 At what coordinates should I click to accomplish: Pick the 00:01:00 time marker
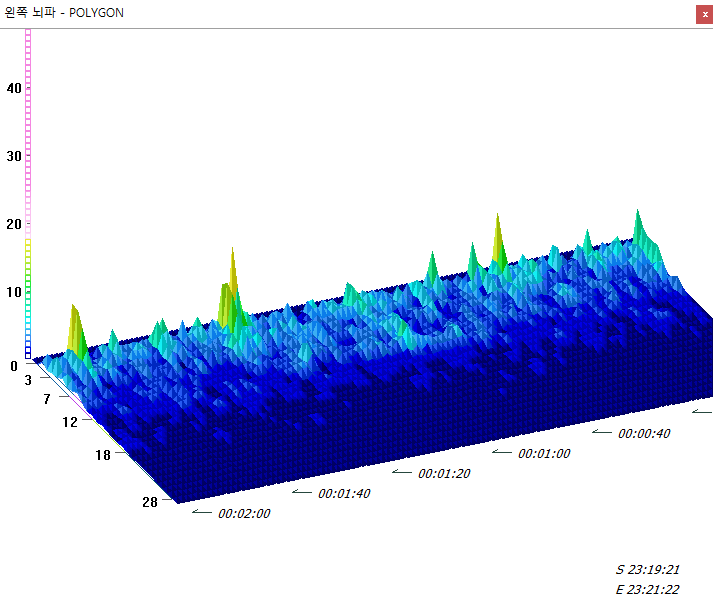544,453
